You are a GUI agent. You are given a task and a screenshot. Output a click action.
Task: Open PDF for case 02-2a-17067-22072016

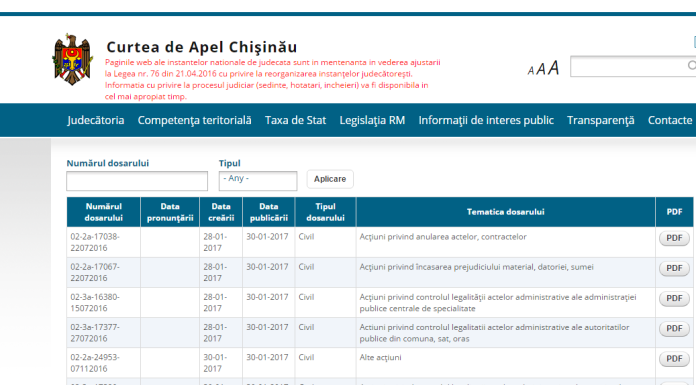coord(674,268)
